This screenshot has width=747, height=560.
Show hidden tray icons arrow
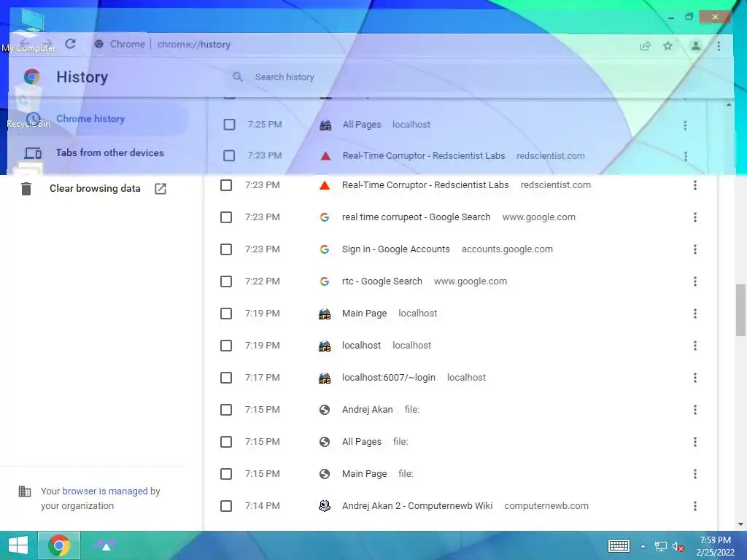tap(643, 546)
